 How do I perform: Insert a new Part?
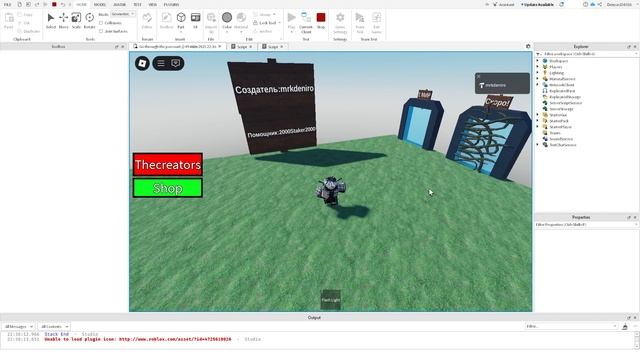click(181, 20)
